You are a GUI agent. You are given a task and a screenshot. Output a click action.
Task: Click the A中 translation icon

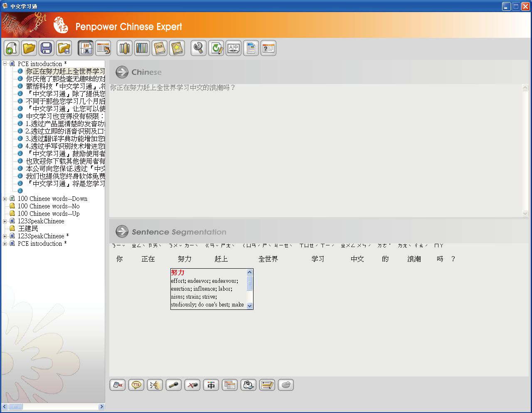pos(234,48)
